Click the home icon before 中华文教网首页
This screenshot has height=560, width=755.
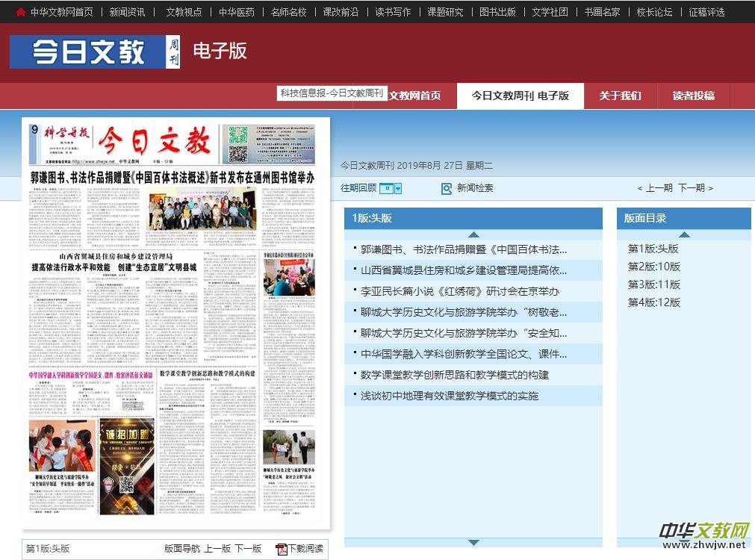pos(19,12)
